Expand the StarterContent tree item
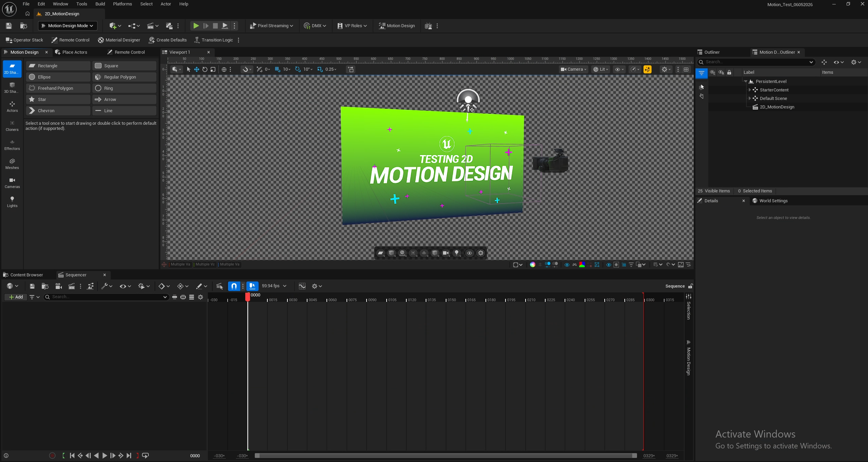The width and height of the screenshot is (868, 462). [750, 90]
